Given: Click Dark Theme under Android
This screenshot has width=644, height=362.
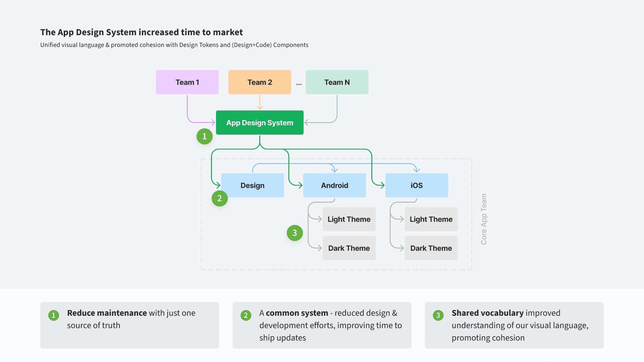Looking at the screenshot, I should click(349, 248).
